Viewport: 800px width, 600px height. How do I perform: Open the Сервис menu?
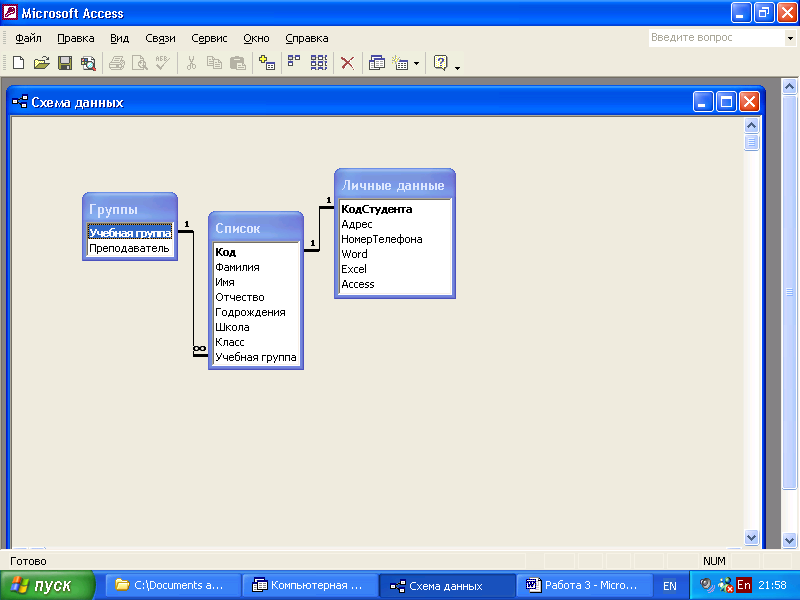(x=209, y=38)
